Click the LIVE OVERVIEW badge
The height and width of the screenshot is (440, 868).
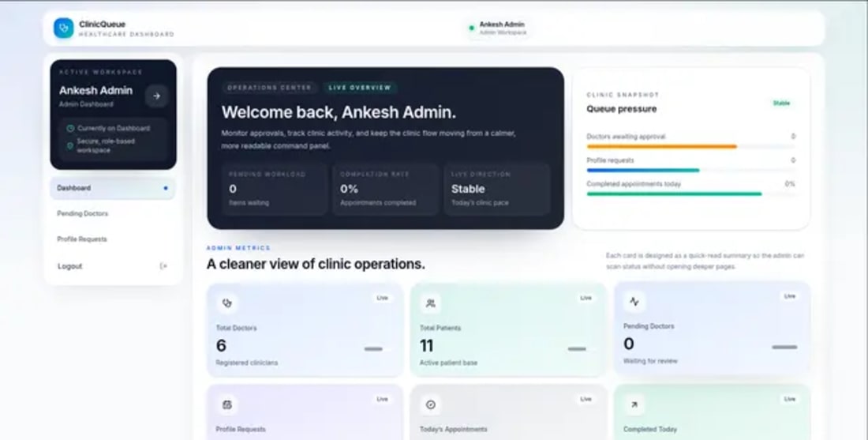coord(360,88)
